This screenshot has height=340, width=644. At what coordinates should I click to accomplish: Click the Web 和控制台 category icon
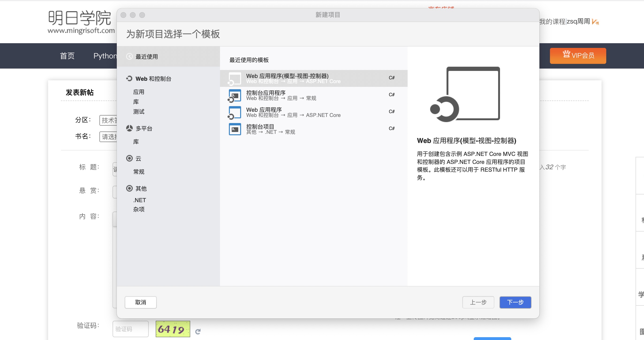tap(129, 79)
